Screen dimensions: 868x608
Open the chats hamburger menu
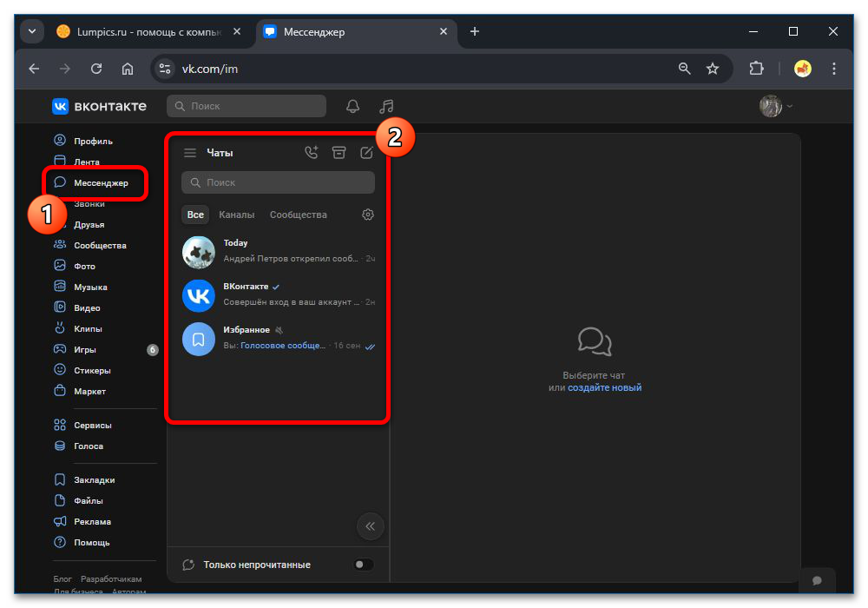click(190, 153)
